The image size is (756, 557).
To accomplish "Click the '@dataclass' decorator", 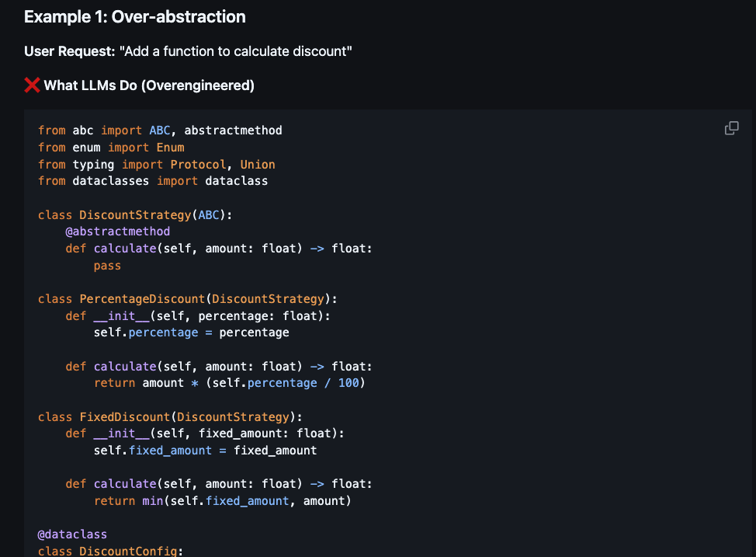I will 72,534.
